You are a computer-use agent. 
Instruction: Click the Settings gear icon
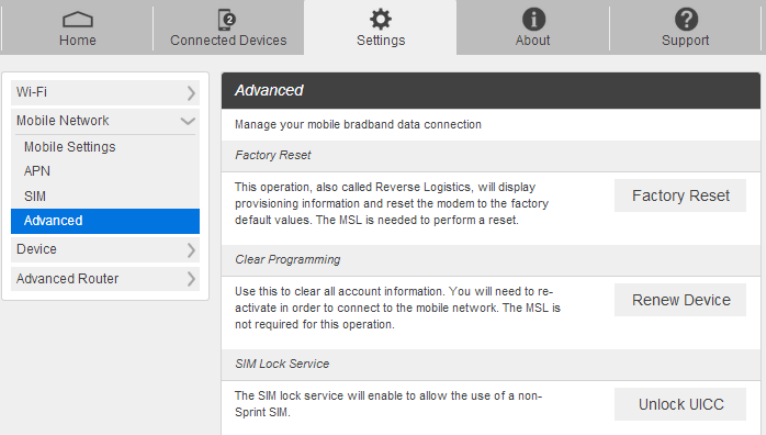click(x=381, y=19)
